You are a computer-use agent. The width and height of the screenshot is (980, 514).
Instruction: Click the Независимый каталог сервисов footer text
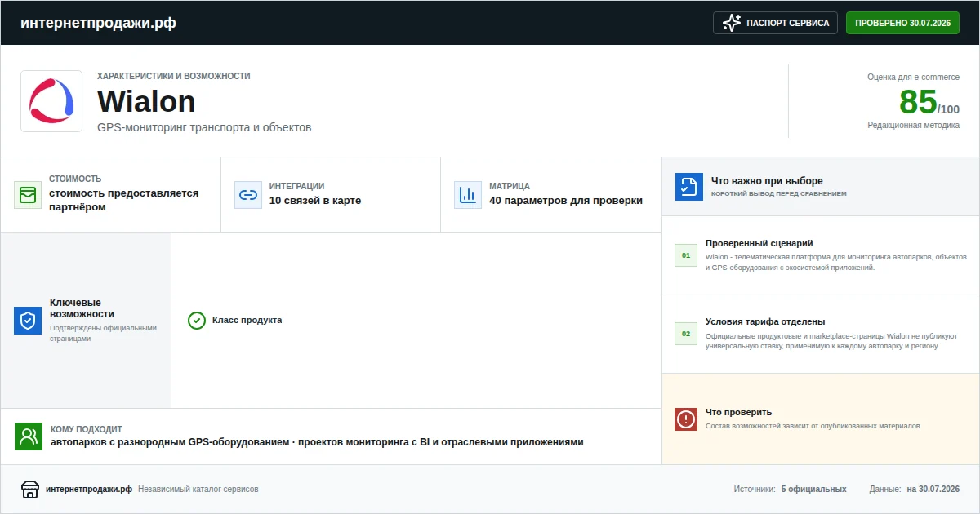click(x=198, y=489)
